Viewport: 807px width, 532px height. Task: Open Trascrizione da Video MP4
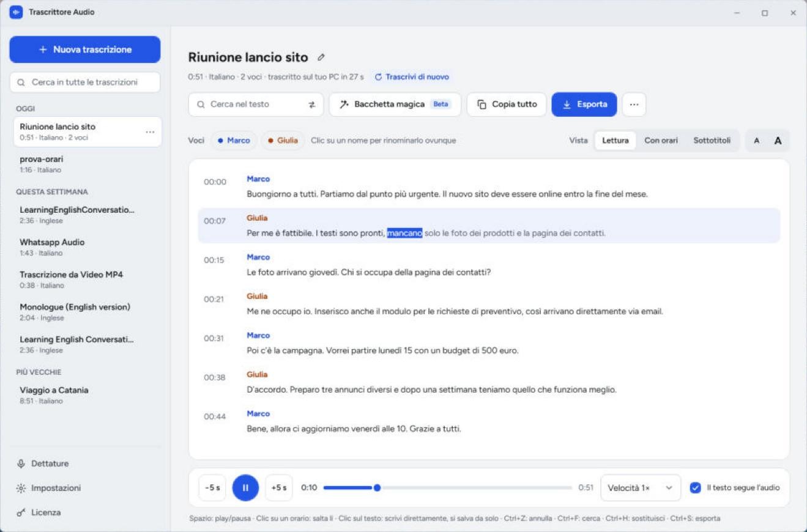coord(87,279)
